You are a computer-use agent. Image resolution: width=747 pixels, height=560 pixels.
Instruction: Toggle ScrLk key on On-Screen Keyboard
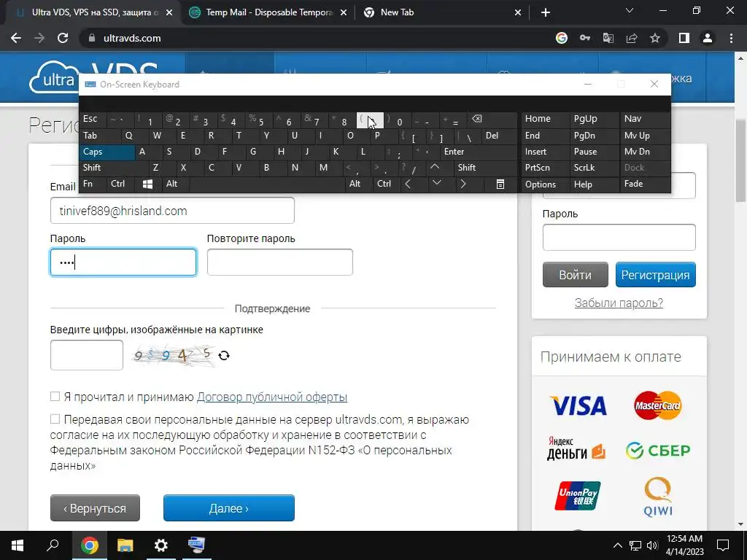pos(593,168)
